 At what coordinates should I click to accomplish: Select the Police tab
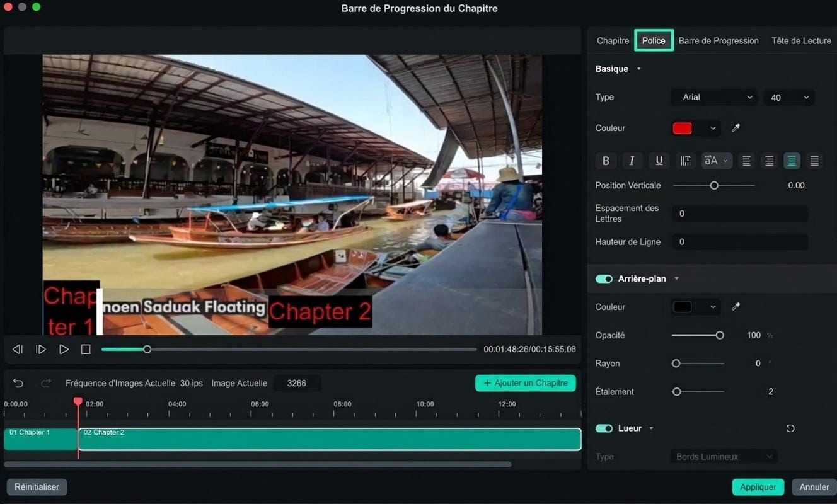coord(654,40)
